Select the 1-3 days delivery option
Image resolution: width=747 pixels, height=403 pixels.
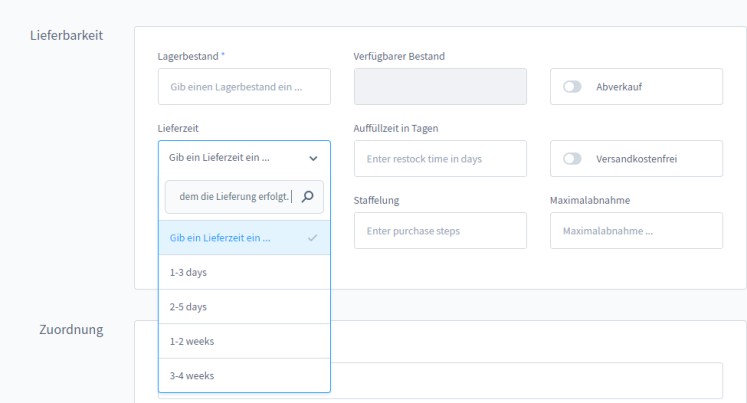point(244,272)
